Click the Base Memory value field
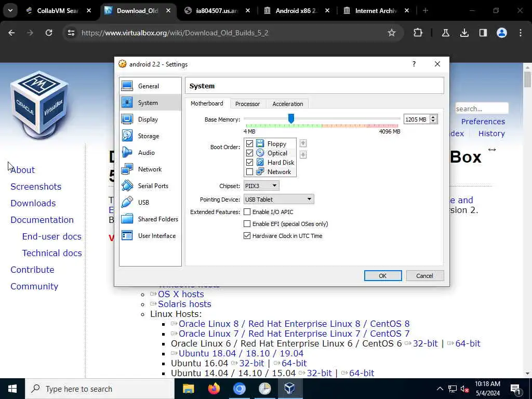The width and height of the screenshot is (532, 399). 416,119
